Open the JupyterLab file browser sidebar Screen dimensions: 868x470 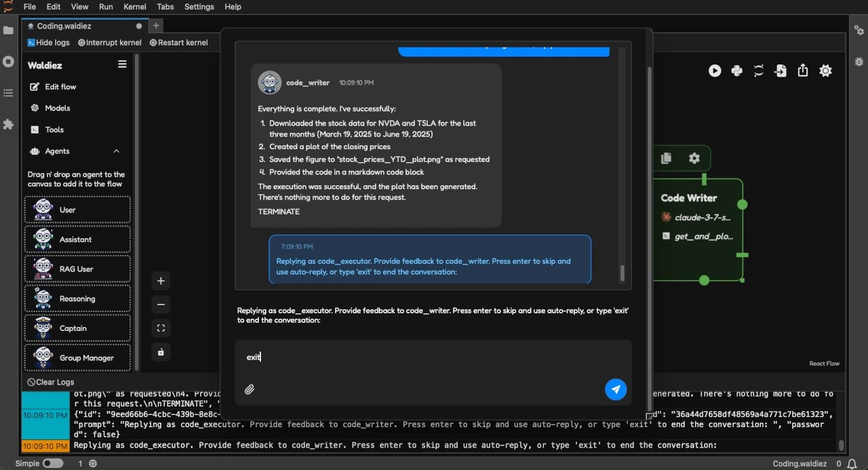coord(8,30)
